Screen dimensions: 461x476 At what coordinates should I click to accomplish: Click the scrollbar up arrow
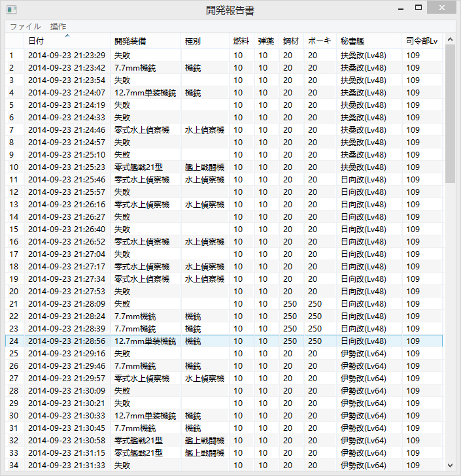tap(450, 39)
